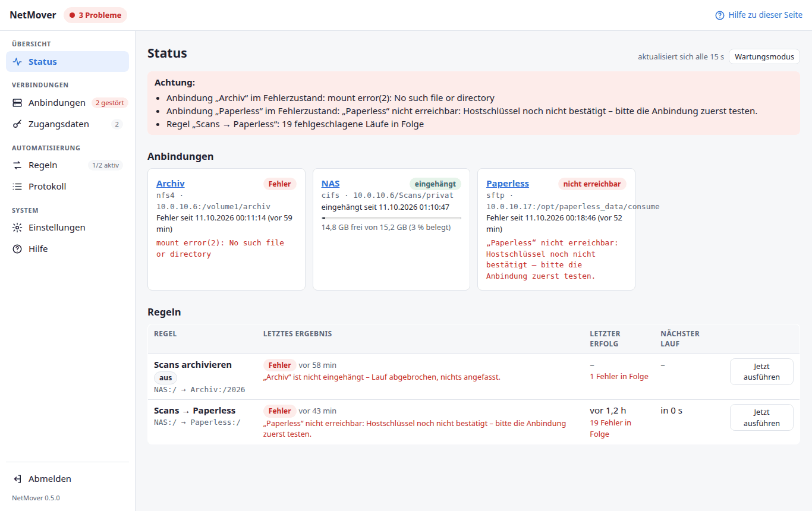
Task: Open the Archiv connection link
Action: coord(171,184)
